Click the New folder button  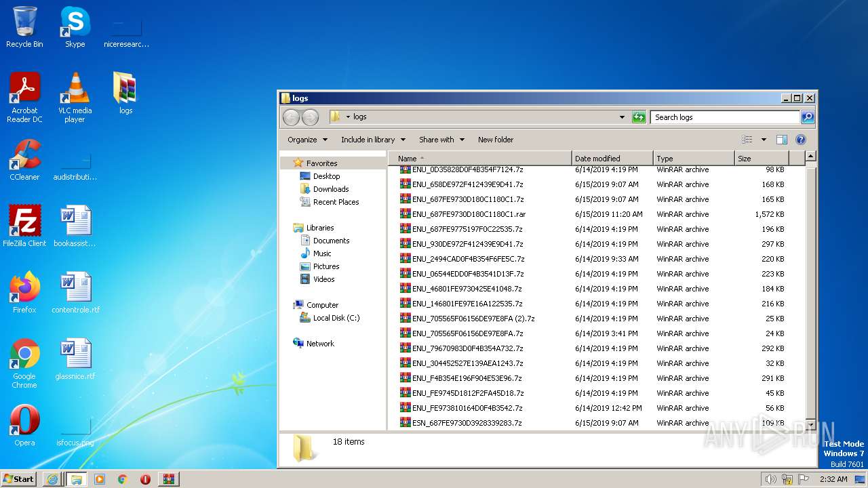coord(496,140)
